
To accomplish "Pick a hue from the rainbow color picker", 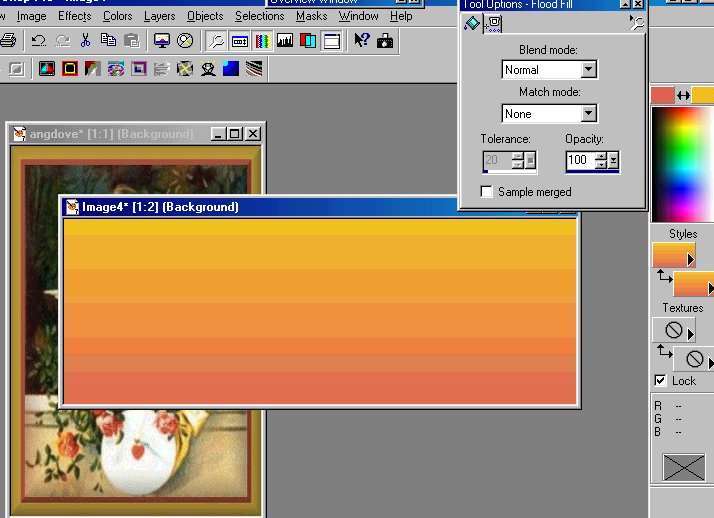I will pyautogui.click(x=683, y=164).
